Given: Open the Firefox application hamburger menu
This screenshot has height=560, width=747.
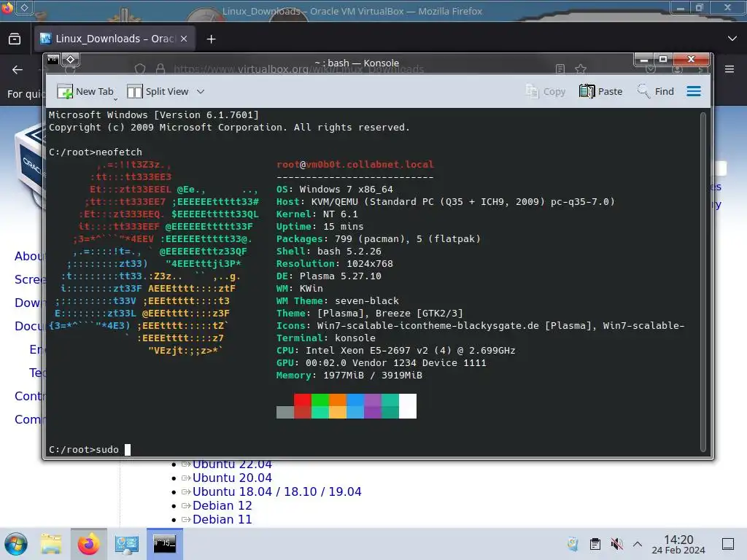Looking at the screenshot, I should tap(729, 69).
